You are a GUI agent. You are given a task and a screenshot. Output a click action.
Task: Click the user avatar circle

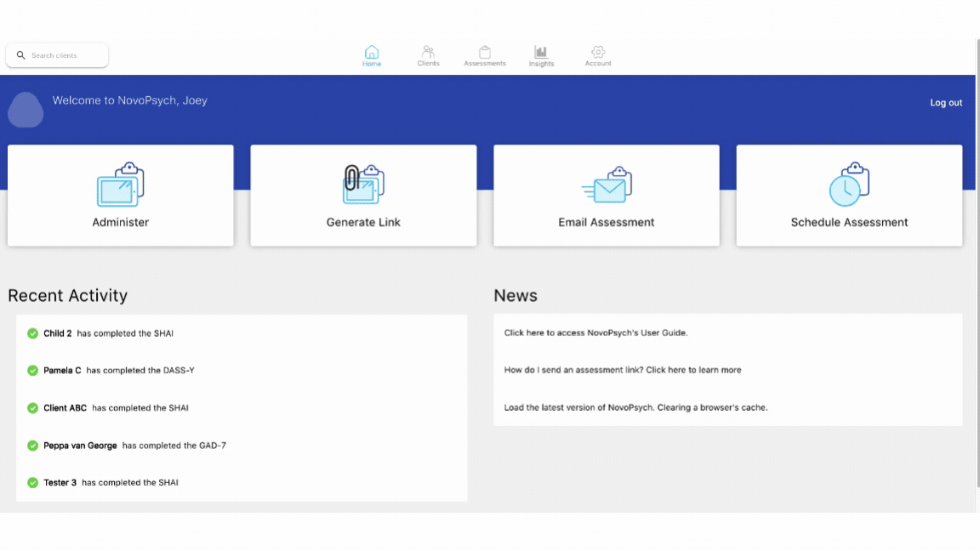(26, 110)
